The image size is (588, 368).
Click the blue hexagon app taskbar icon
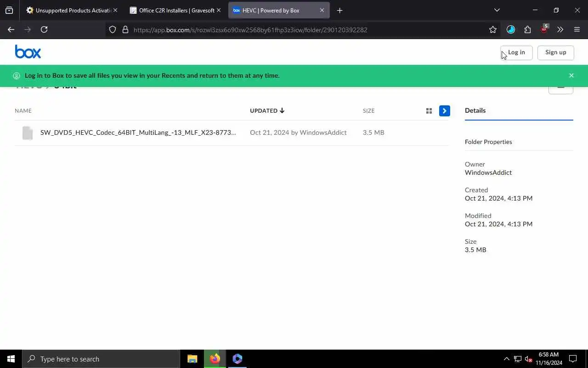[x=237, y=359]
